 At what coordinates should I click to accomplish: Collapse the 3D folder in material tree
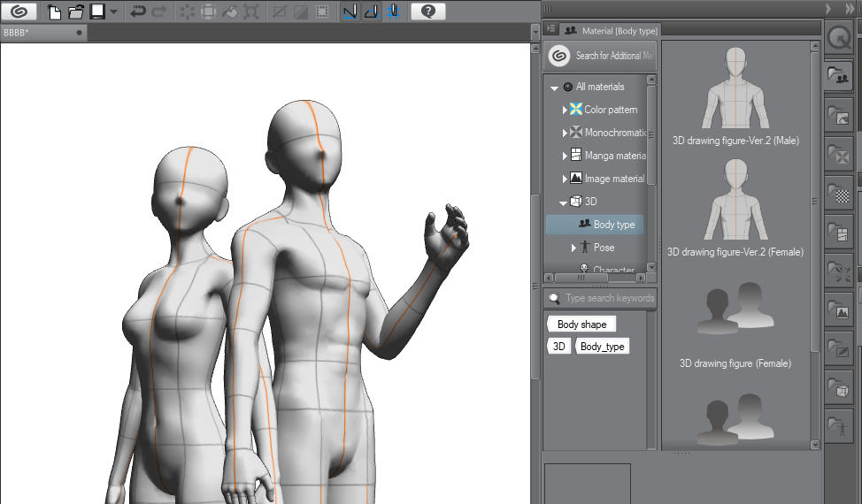[564, 202]
